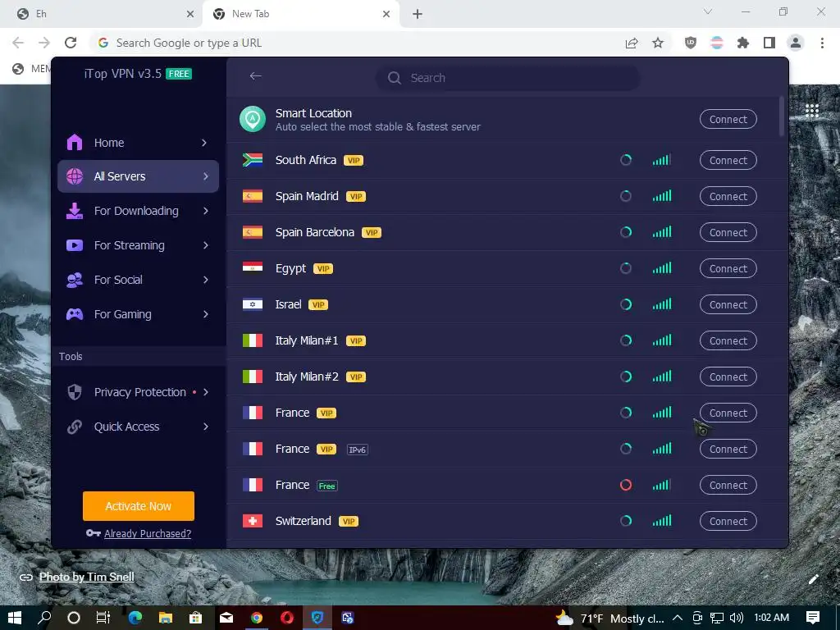Toggle Chrome side panel icon
This screenshot has height=630, width=840.
[769, 43]
